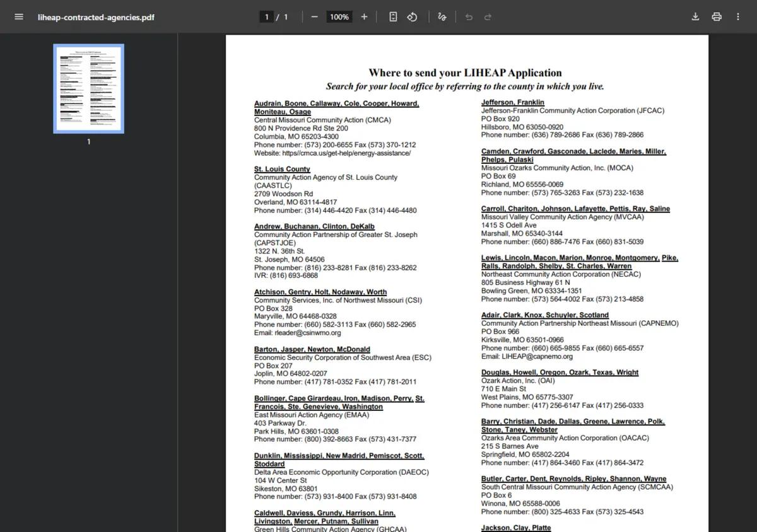
Task: Click the 'Where to send your LIHEAP Application' heading
Action: point(465,72)
